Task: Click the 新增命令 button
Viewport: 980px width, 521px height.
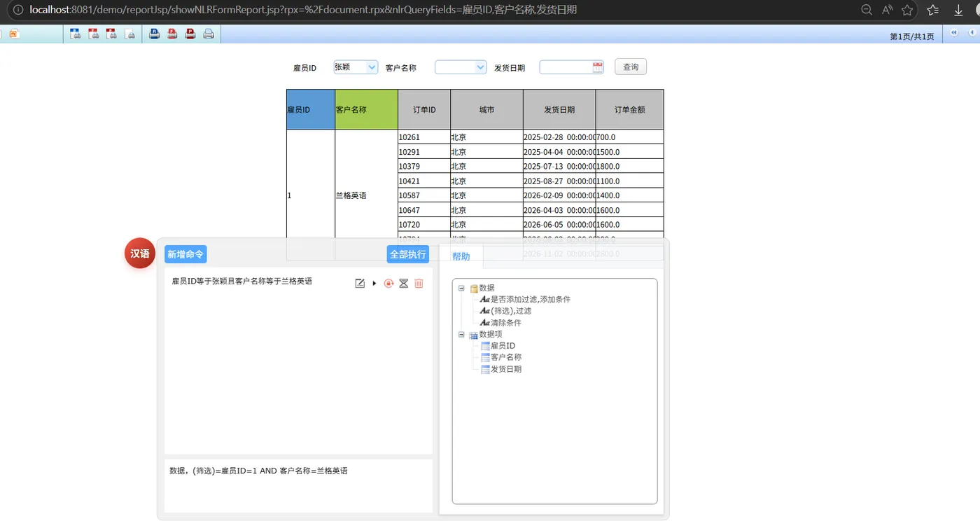Action: point(185,254)
